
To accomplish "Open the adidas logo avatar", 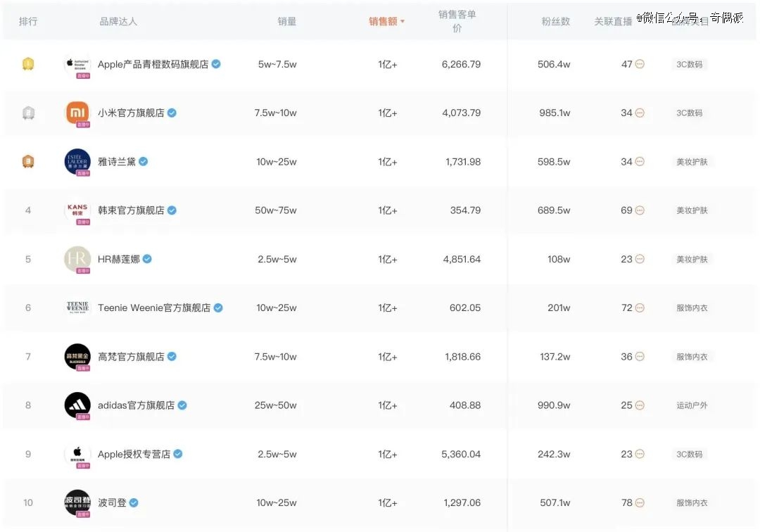I will point(77,405).
